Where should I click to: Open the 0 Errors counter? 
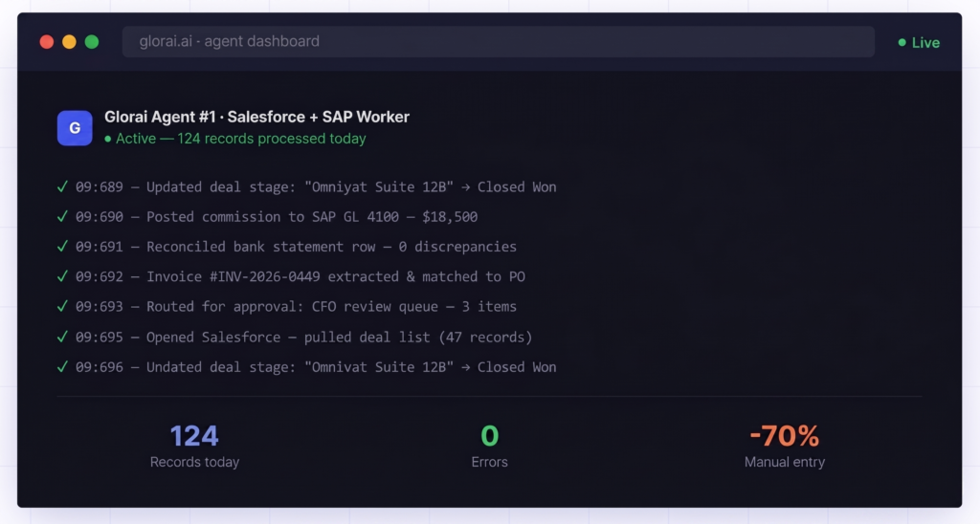pos(489,446)
